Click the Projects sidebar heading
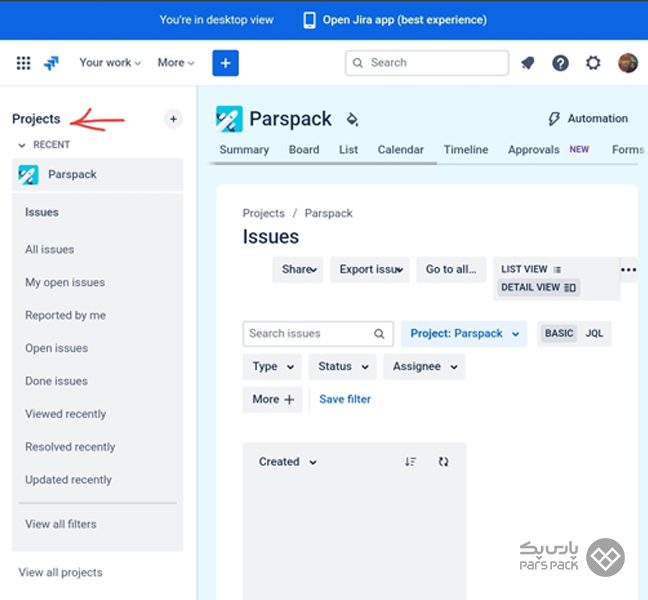 point(36,119)
